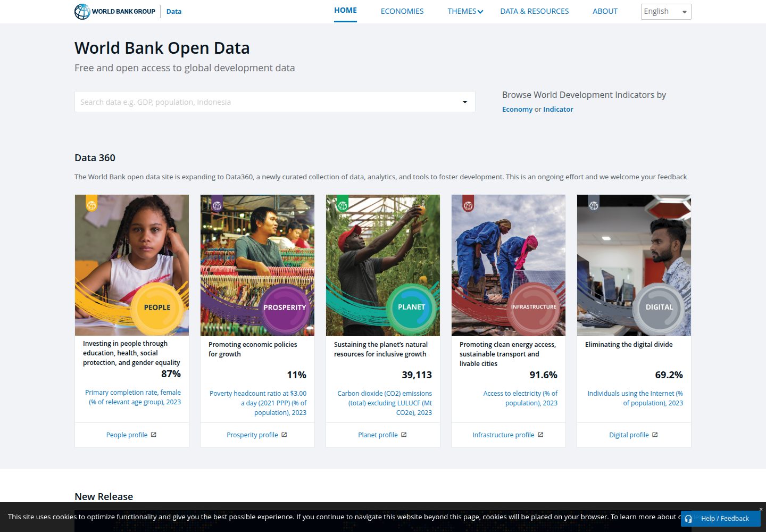The height and width of the screenshot is (532, 766).
Task: Click the 91.6% value on Infrastructure card
Action: tap(543, 375)
